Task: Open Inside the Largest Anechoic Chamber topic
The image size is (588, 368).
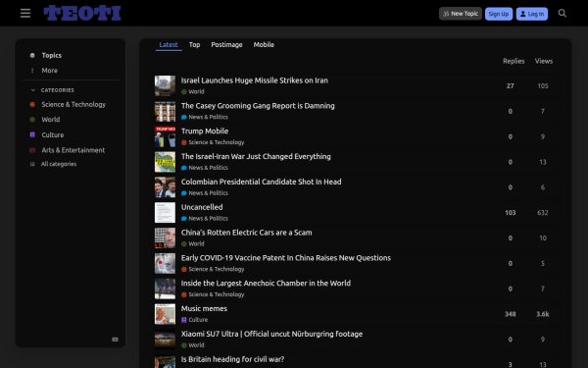Action: [x=266, y=284]
